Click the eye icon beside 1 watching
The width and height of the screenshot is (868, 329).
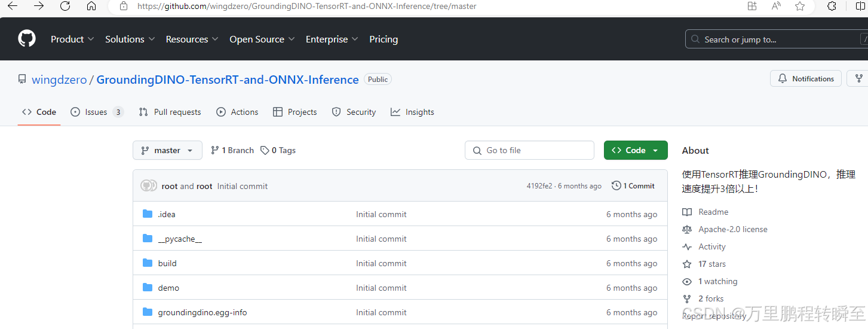[x=687, y=281]
